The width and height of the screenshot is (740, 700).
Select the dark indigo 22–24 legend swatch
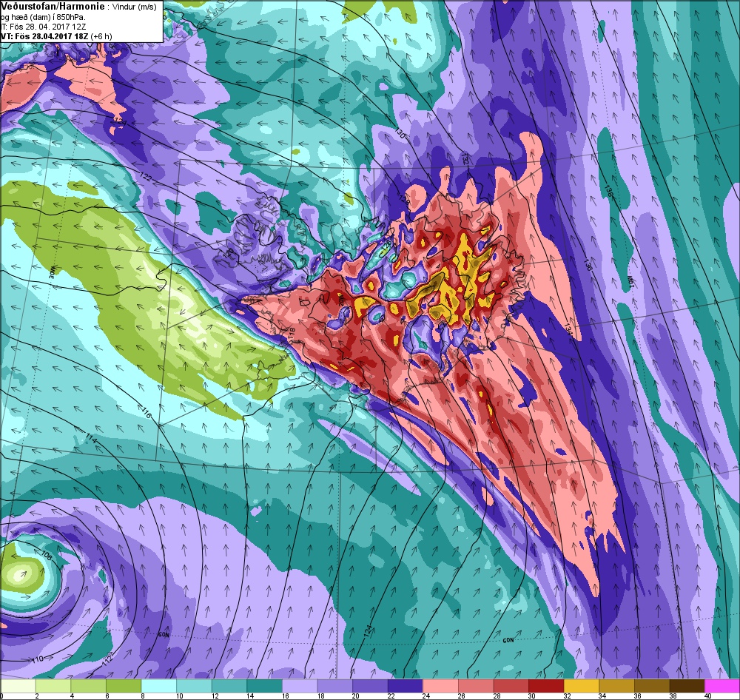(406, 685)
